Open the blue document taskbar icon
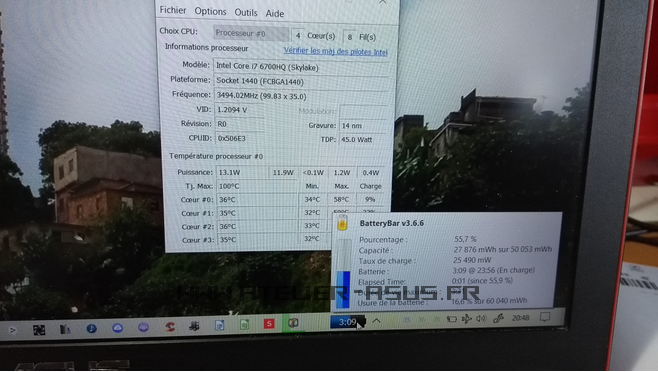The image size is (658, 372). point(219,325)
